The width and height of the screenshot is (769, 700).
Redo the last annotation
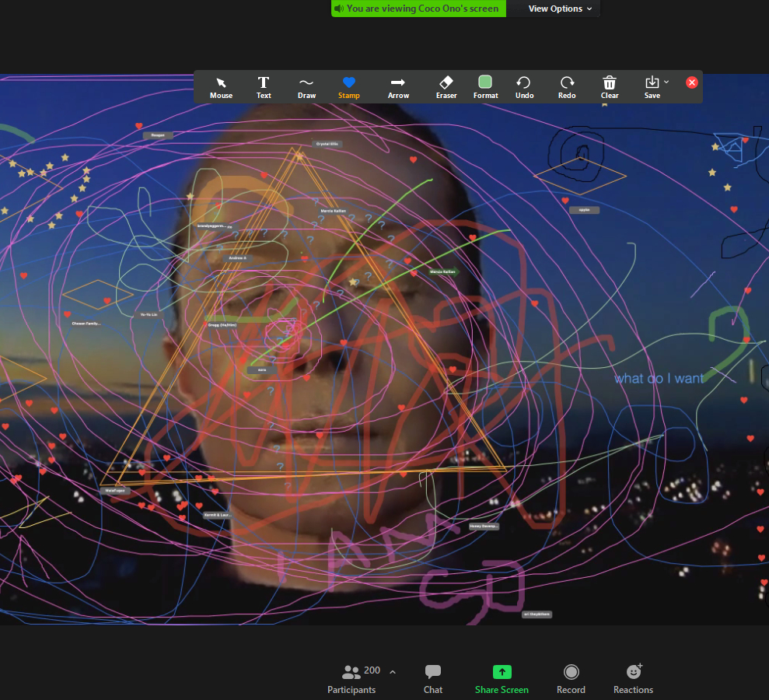[x=567, y=87]
